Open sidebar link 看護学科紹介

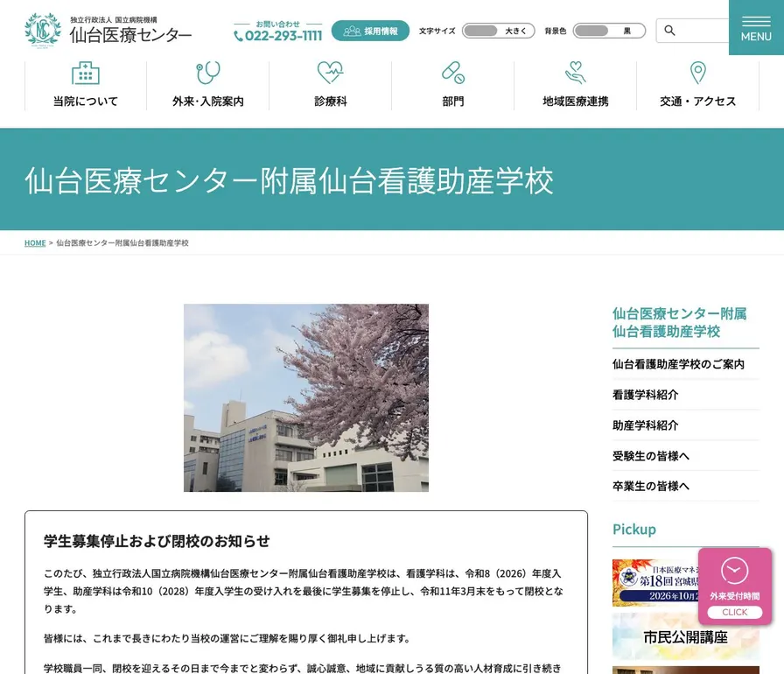pos(685,395)
